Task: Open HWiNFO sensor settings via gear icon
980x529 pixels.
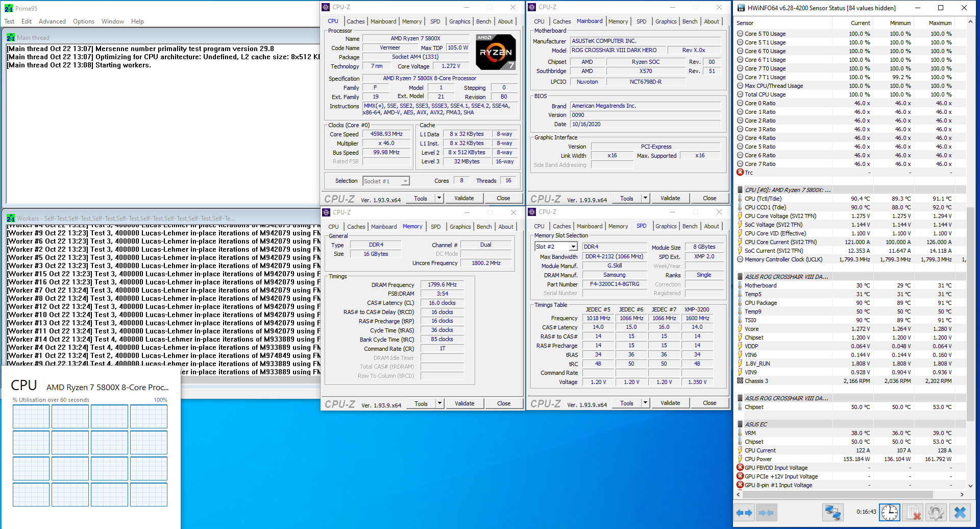Action: [x=936, y=512]
